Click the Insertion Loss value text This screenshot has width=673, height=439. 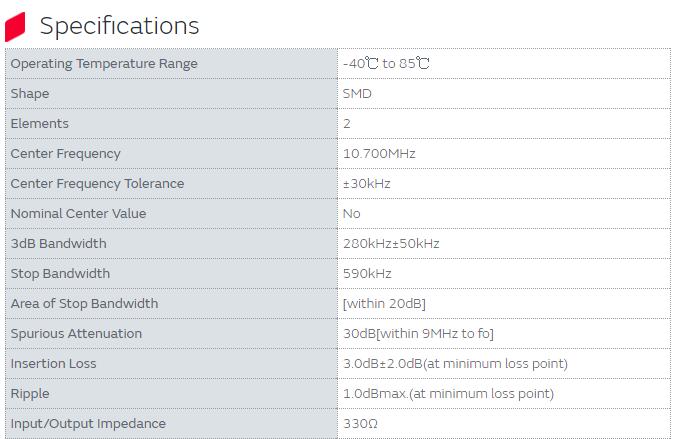(x=455, y=364)
